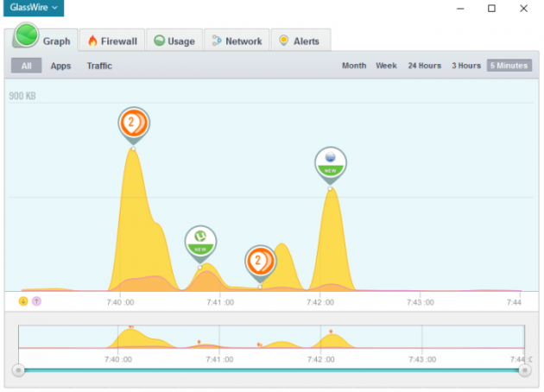Select the 5 Minutes time range
544x392 pixels.
[509, 66]
